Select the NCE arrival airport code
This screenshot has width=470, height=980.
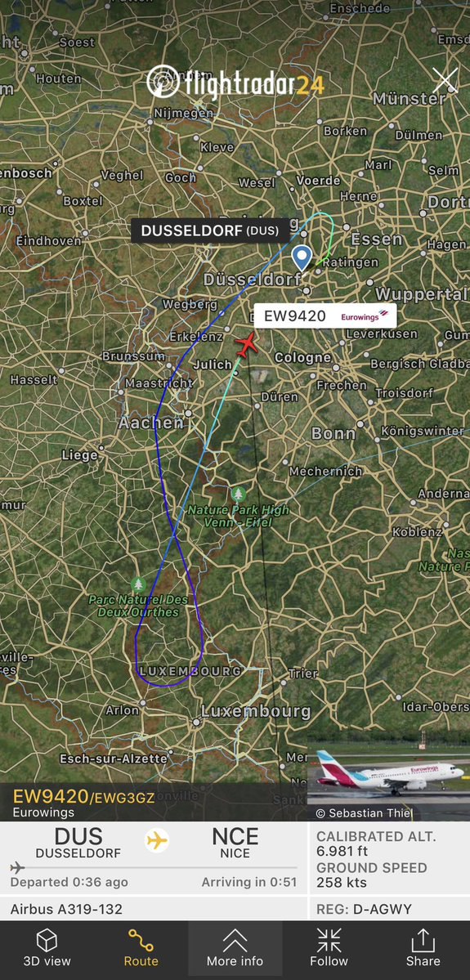click(x=235, y=836)
